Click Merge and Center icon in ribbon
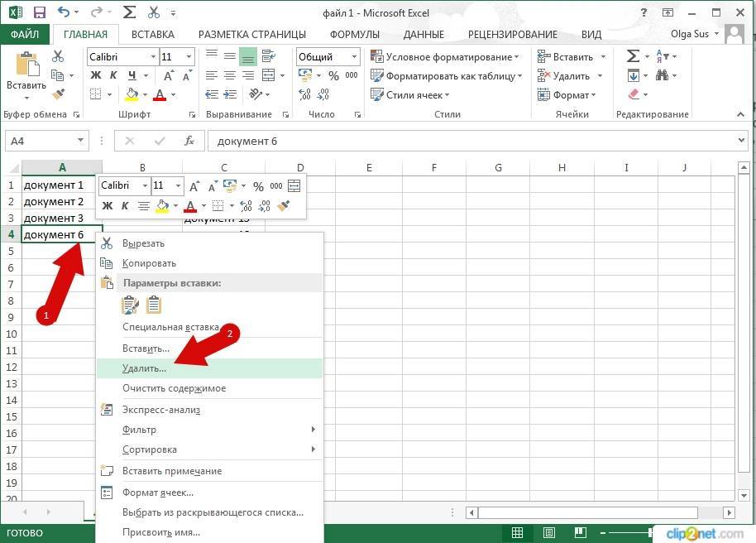The height and width of the screenshot is (543, 756). tap(268, 75)
